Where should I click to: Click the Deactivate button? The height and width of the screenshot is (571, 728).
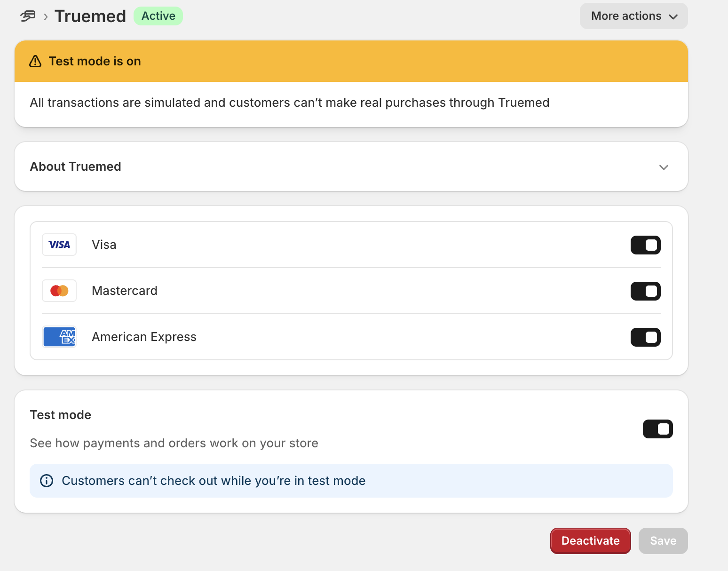(591, 540)
